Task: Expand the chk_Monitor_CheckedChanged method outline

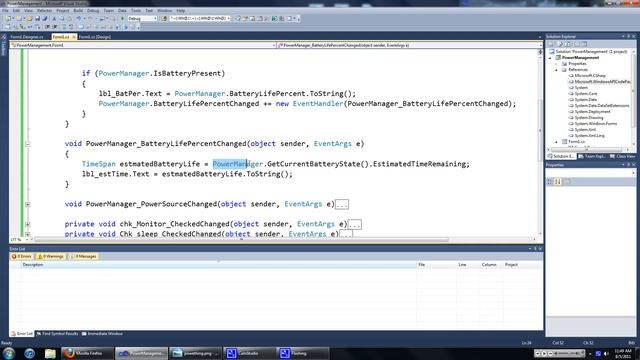Action: [27, 224]
